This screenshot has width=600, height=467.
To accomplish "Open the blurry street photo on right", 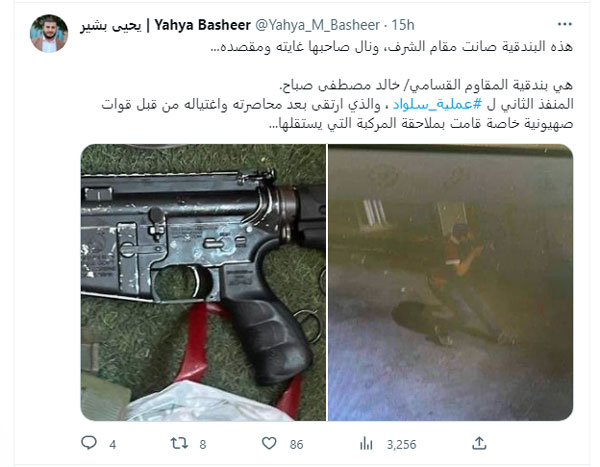I will click(x=450, y=282).
